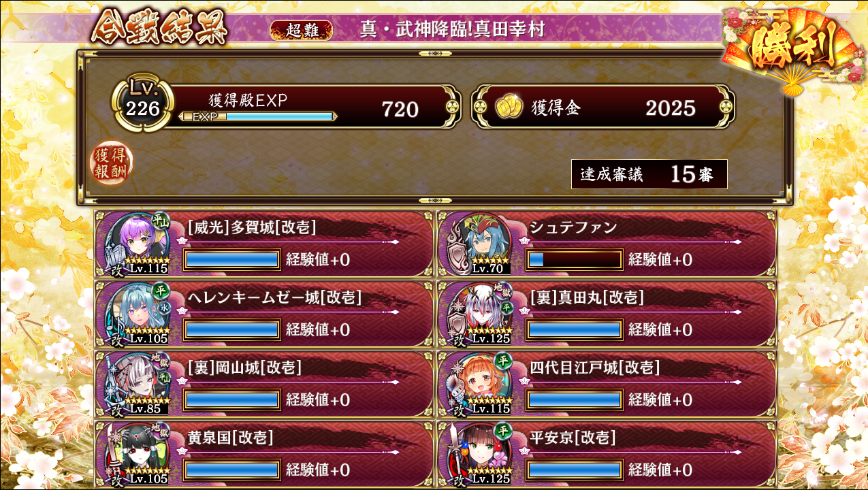Click the 平山 terrain badge on 多賀城
This screenshot has height=490, width=868.
(x=161, y=221)
